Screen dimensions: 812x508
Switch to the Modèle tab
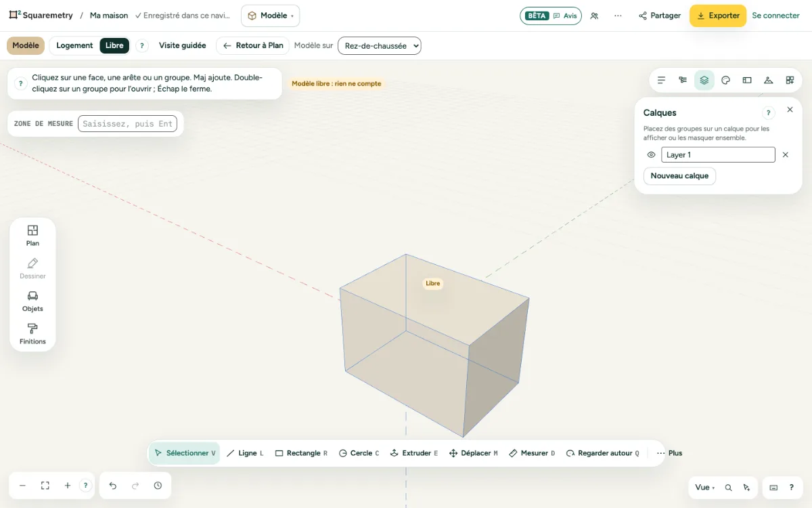(x=26, y=45)
